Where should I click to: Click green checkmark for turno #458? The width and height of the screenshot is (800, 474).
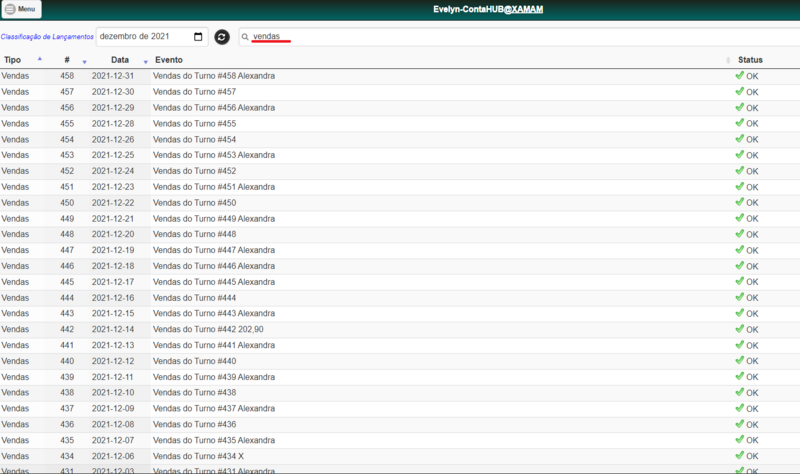click(x=740, y=76)
